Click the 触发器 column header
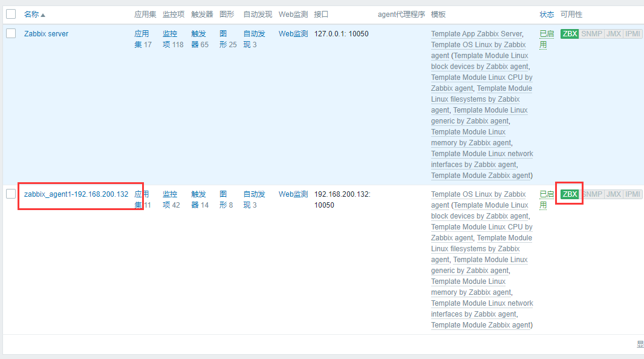The width and height of the screenshot is (644, 359). 202,15
